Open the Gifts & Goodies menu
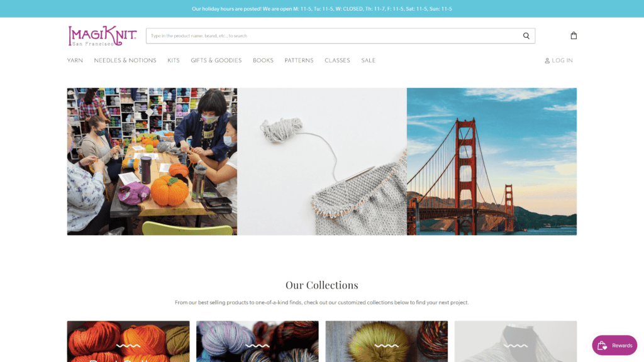Viewport: 644px width, 362px height. tap(216, 60)
